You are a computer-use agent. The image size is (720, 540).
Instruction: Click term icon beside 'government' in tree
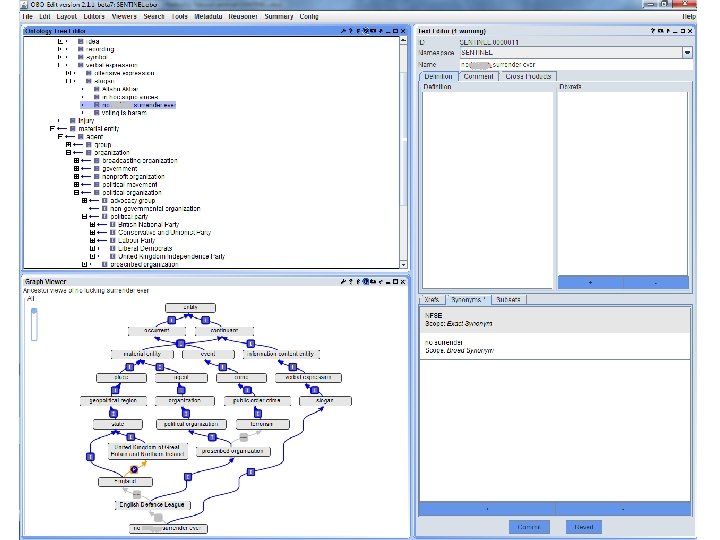[96, 169]
